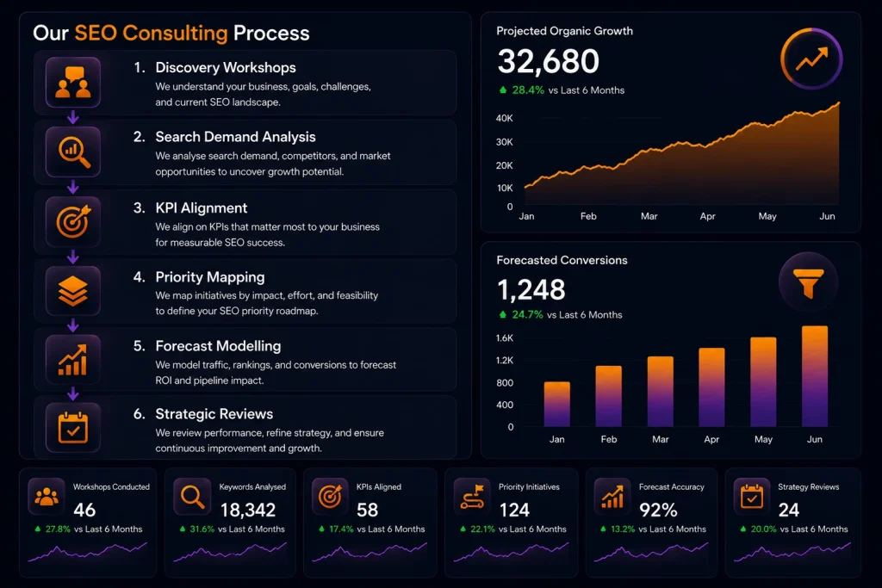Click the Jan bar in Forecasted Conversions chart

click(557, 404)
